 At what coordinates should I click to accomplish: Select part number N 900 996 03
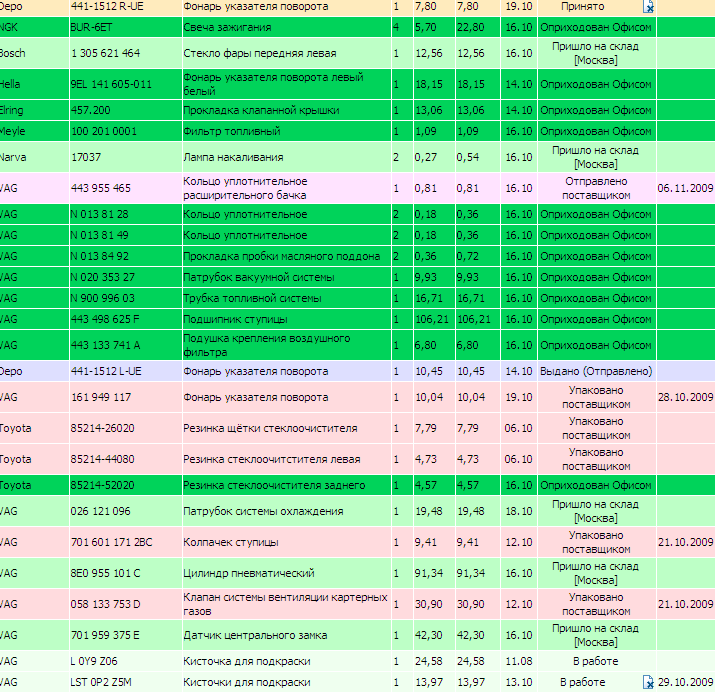(103, 298)
